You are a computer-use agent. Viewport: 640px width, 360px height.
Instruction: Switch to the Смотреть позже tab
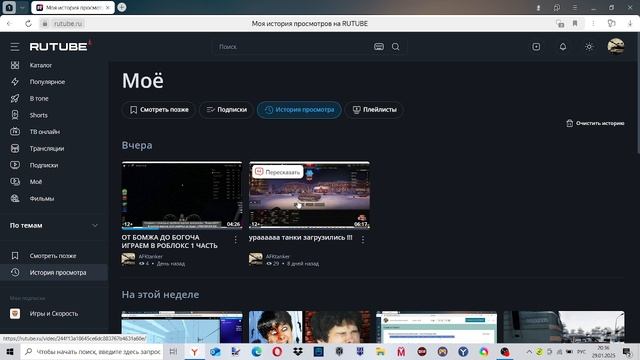point(159,110)
